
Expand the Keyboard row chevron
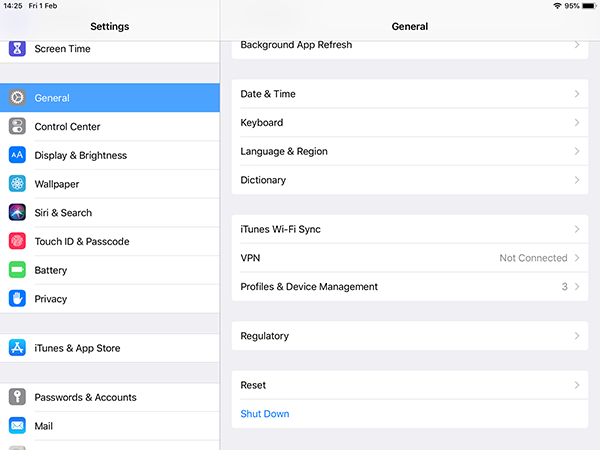(x=577, y=122)
